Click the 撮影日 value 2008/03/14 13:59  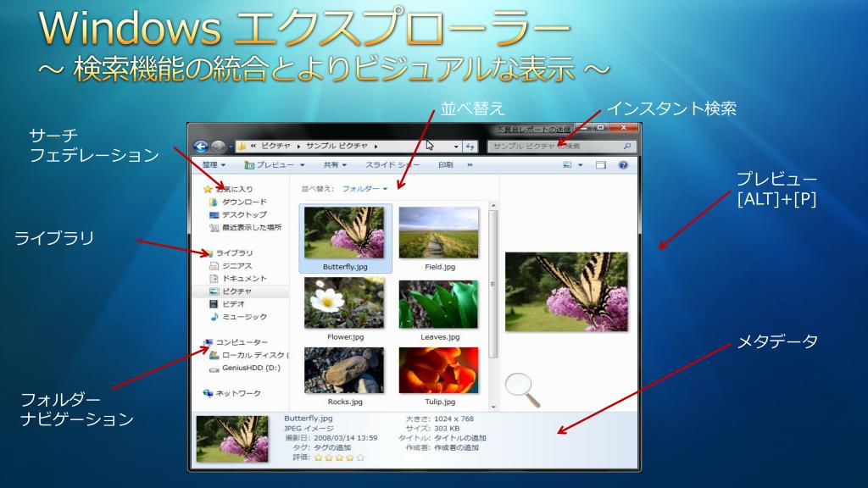[346, 438]
